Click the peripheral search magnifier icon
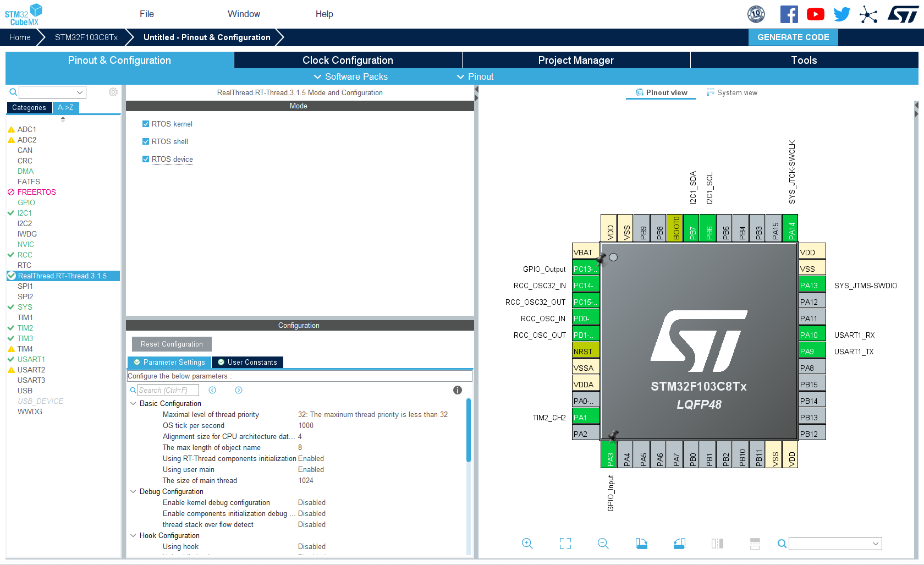 pyautogui.click(x=13, y=92)
